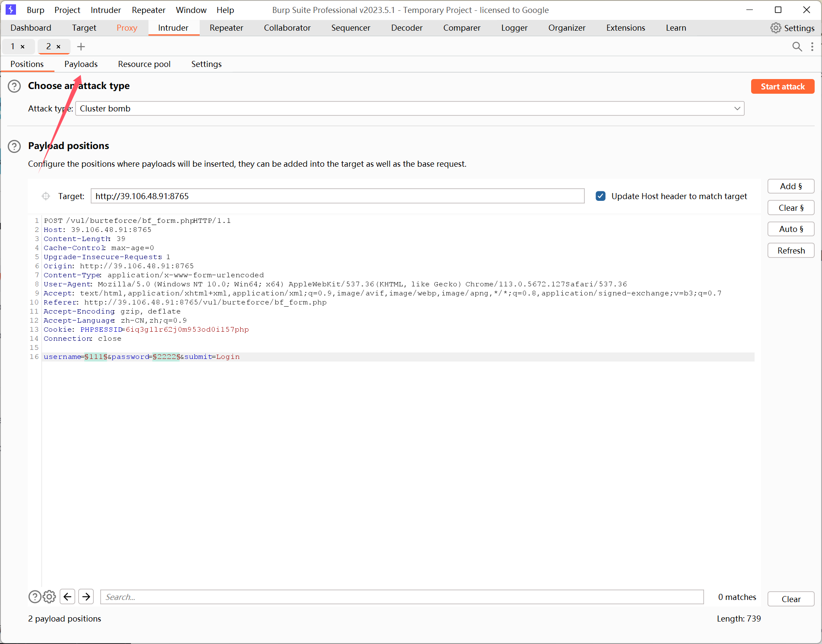Click the Clear button beside search matches

tap(791, 599)
